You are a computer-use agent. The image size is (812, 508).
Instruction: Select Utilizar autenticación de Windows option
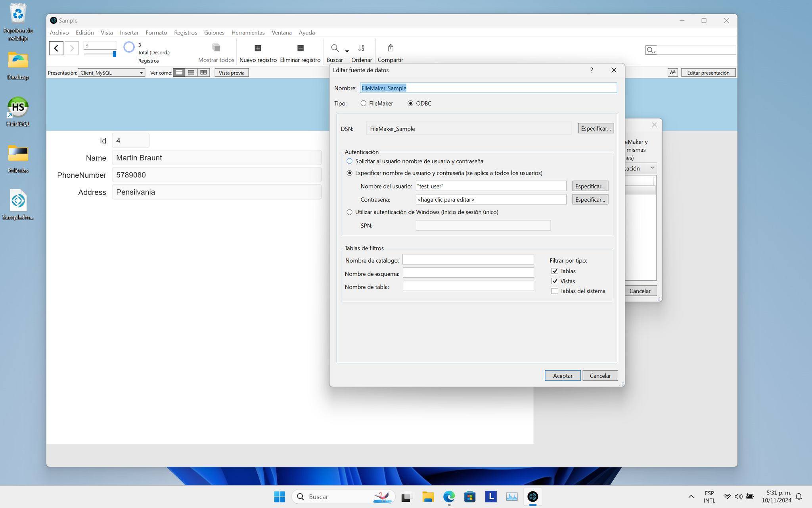tap(349, 212)
